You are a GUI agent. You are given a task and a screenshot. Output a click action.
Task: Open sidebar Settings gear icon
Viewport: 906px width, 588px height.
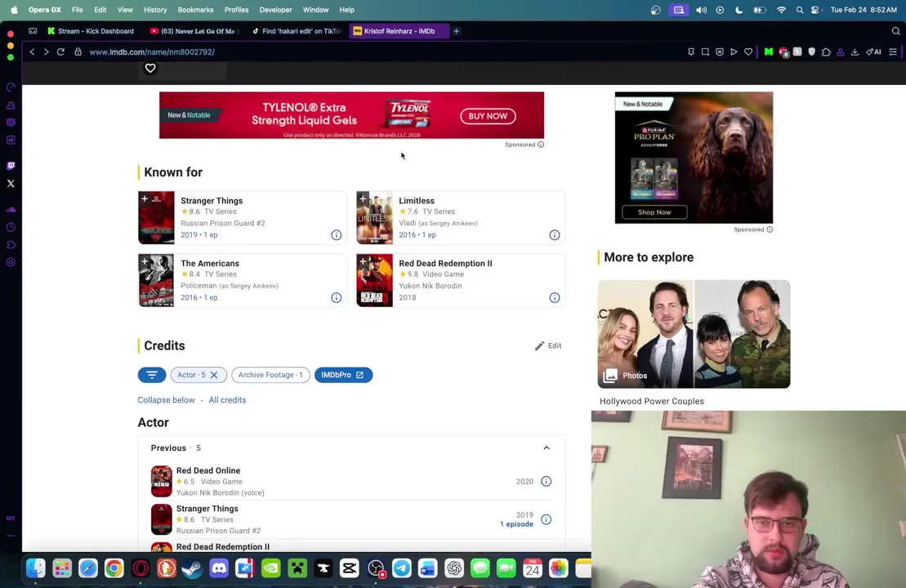11,262
